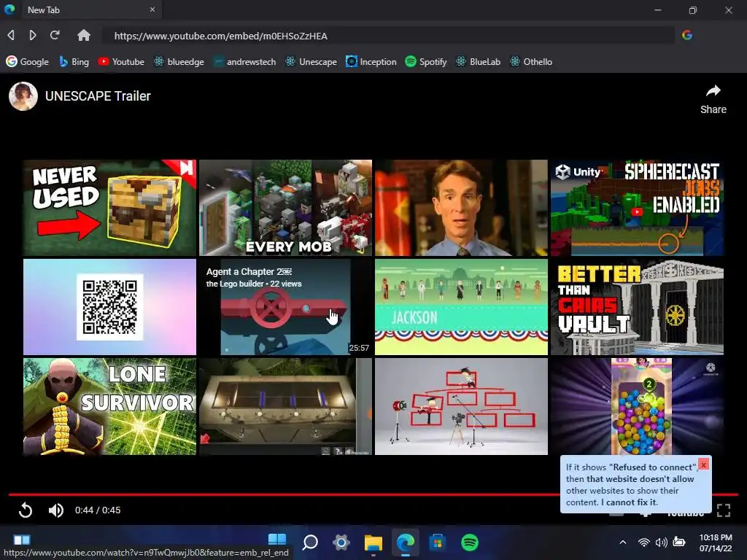
Task: Expand hidden system tray icons chevron
Action: (x=623, y=542)
